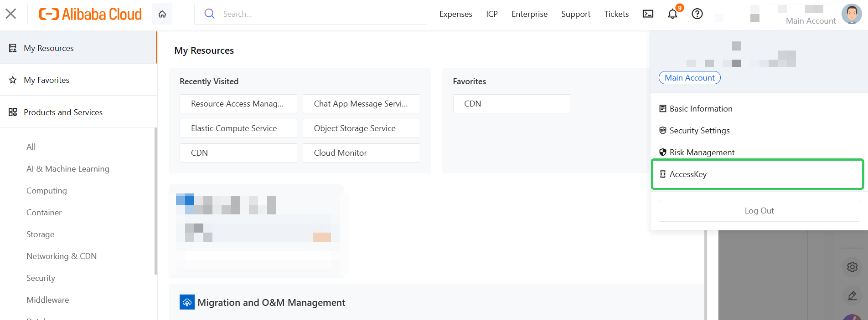Click the Main Account badge in dropdown
This screenshot has width=868, height=320.
[689, 78]
